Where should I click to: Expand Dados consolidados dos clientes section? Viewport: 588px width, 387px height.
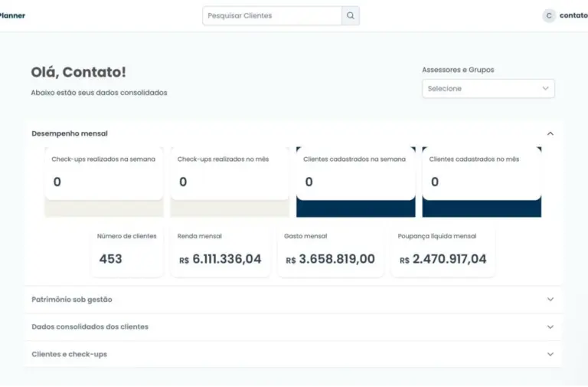point(550,327)
